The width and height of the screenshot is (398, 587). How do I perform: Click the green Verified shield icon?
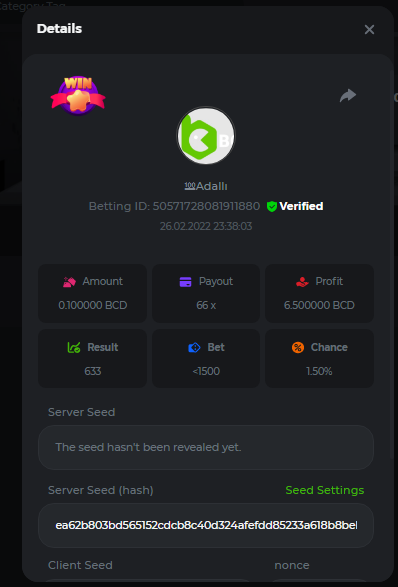tap(272, 206)
